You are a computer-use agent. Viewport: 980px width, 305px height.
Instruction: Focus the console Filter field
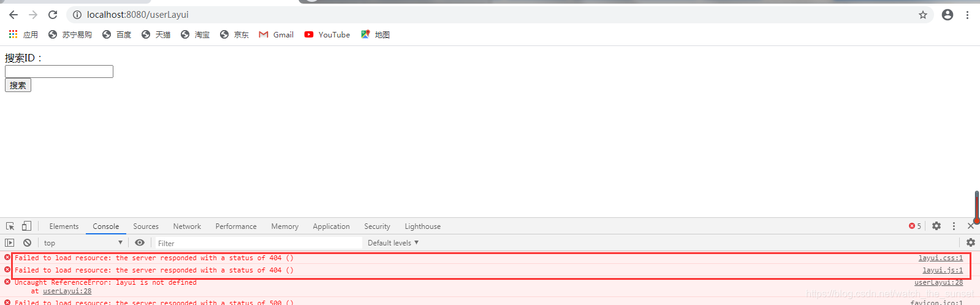(x=258, y=243)
